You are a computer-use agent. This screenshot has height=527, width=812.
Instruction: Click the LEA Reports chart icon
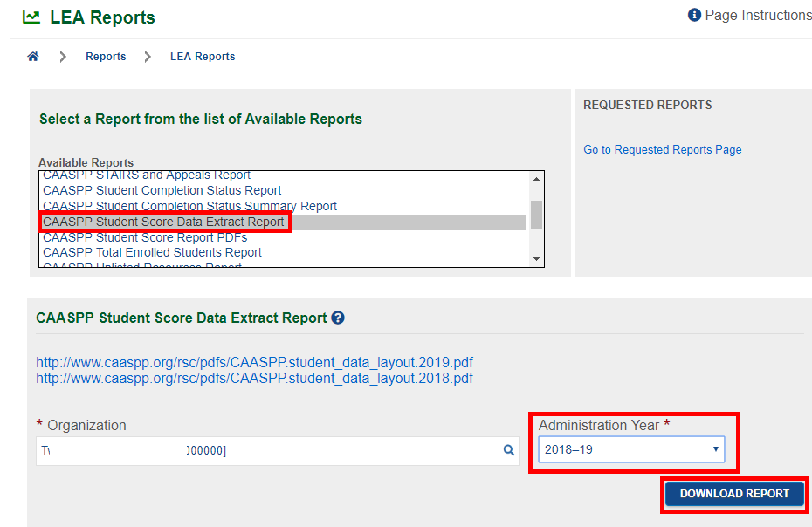click(31, 17)
